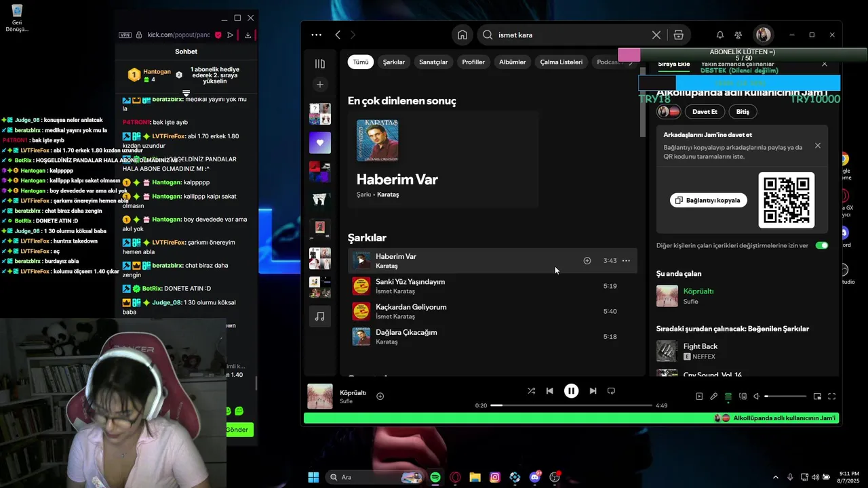Expand more filter chips with the arrow
This screenshot has height=488, width=868.
click(631, 62)
